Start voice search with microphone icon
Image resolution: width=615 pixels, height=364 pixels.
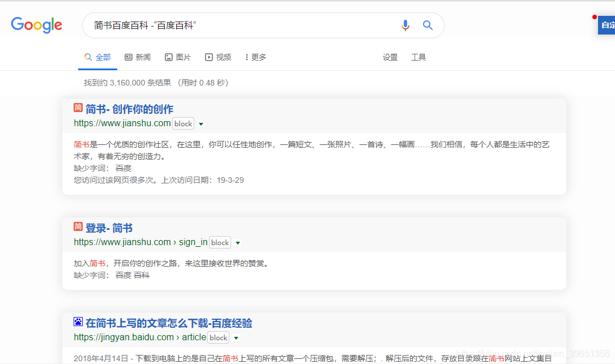405,25
